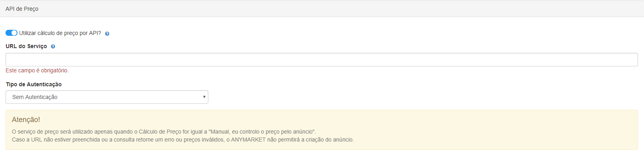Viewport: 644px width, 161px height.
Task: Click the 'Este campo é obrigatório.' error message
Action: 37,70
